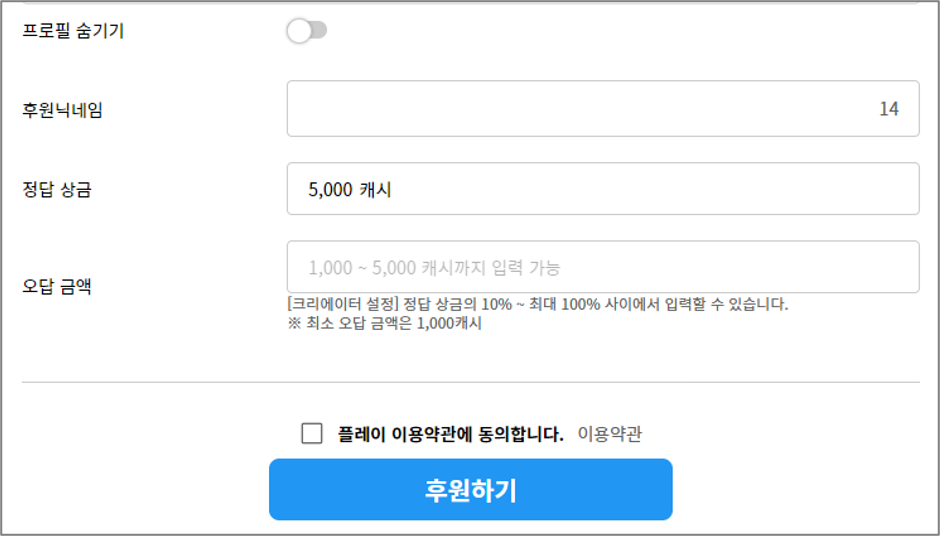Focus the 오답 금액 input field

click(x=602, y=267)
